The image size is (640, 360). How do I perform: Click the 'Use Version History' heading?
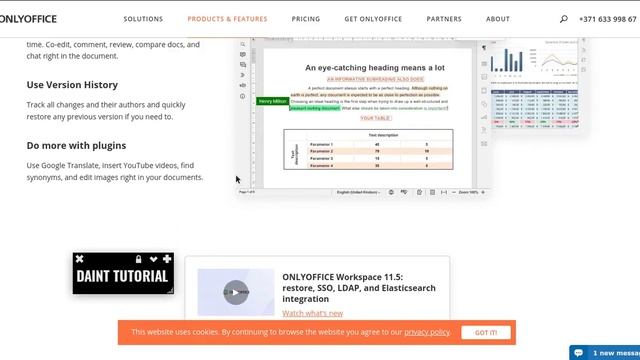[72, 84]
